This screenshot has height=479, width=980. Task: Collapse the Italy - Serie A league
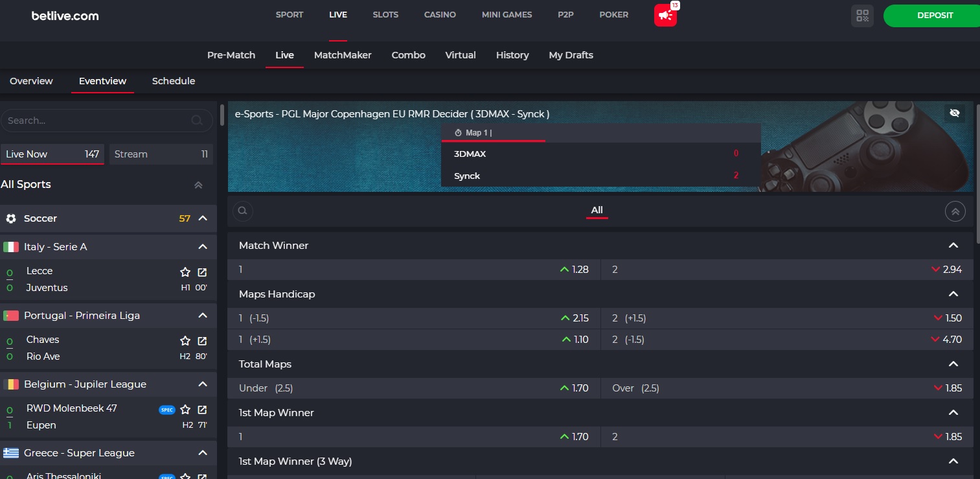[x=203, y=247]
